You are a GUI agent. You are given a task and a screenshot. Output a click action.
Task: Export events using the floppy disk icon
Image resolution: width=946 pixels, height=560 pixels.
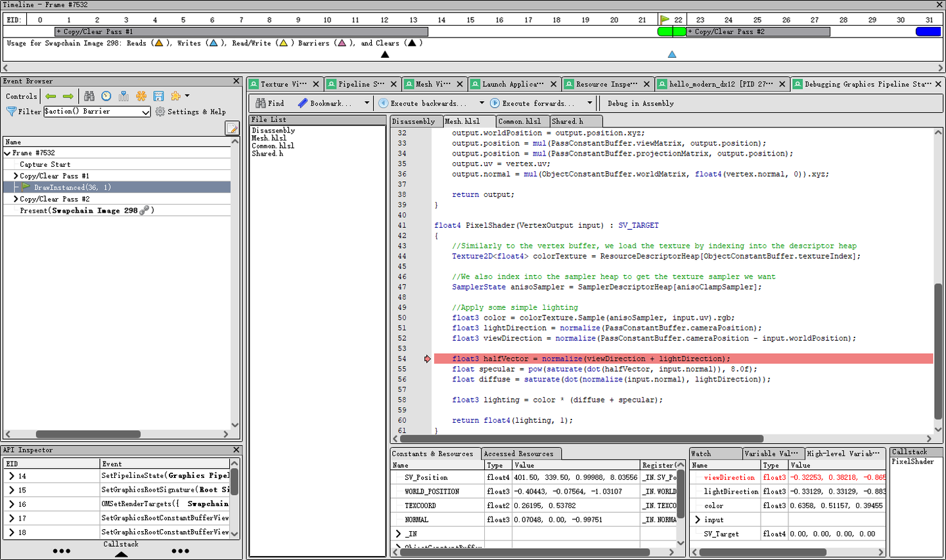click(158, 96)
